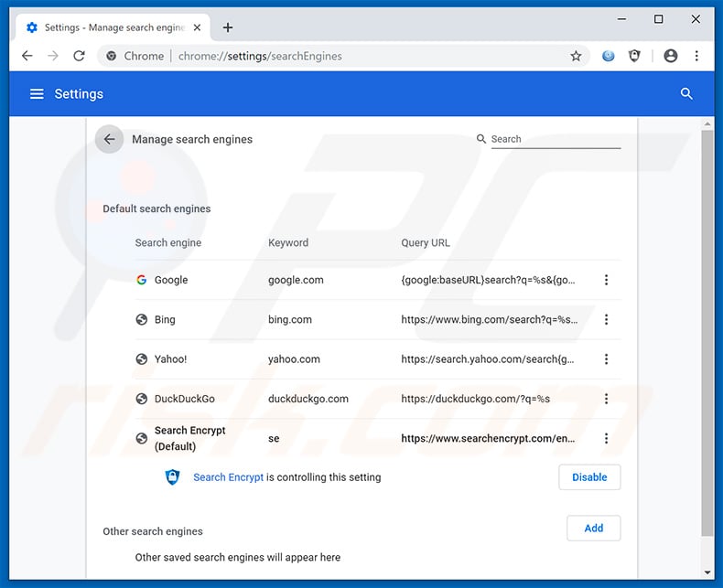This screenshot has width=723, height=588.
Task: Click the Yahoo query URL text
Action: click(488, 359)
